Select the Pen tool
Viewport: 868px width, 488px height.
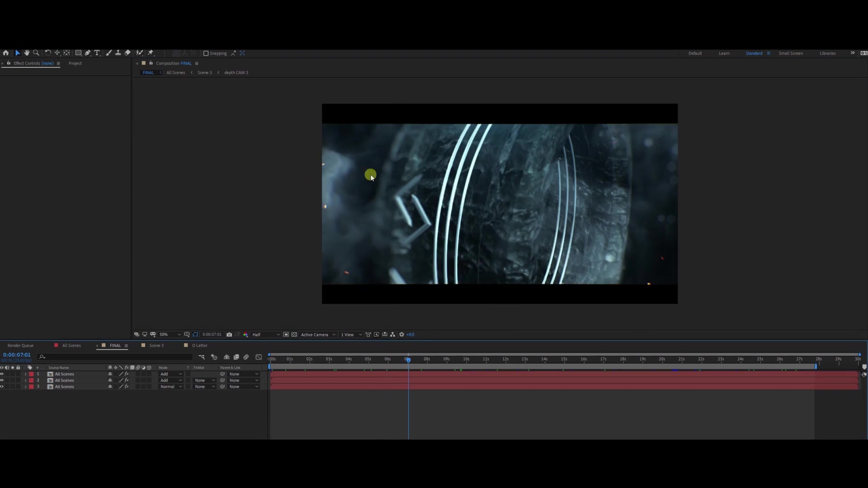[88, 53]
